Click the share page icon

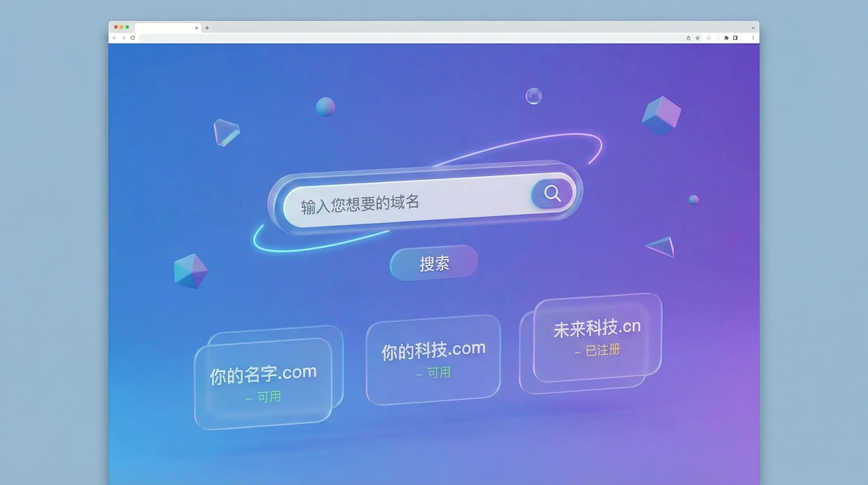[689, 38]
